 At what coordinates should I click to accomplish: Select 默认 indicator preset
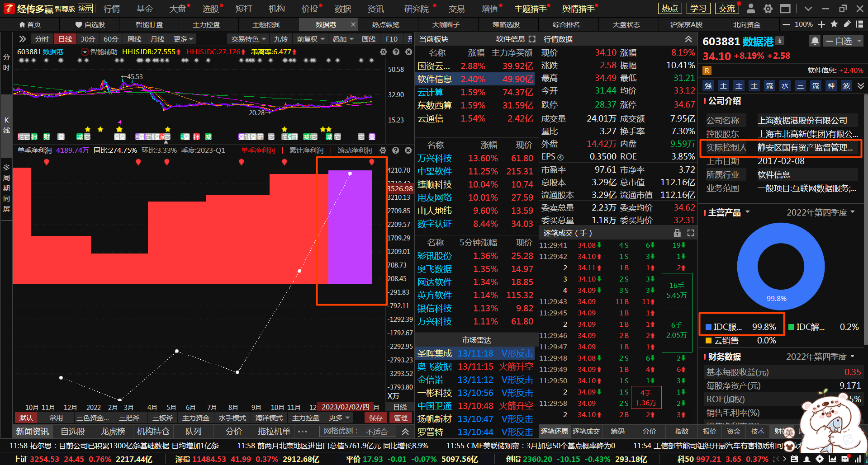click(x=26, y=418)
